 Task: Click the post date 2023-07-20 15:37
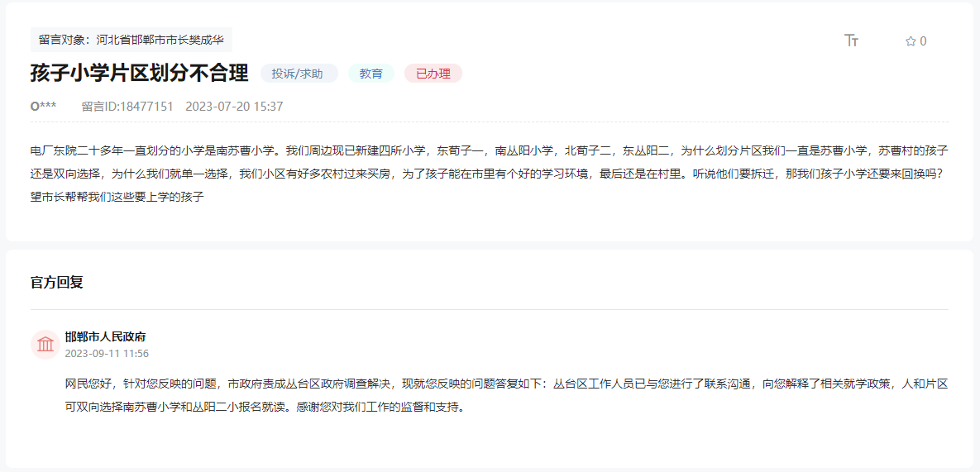click(x=234, y=106)
